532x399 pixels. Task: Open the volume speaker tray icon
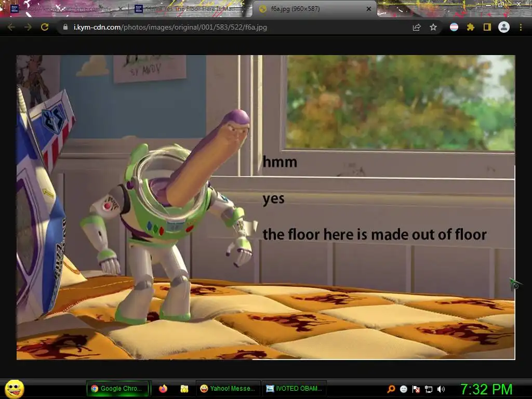(x=441, y=389)
